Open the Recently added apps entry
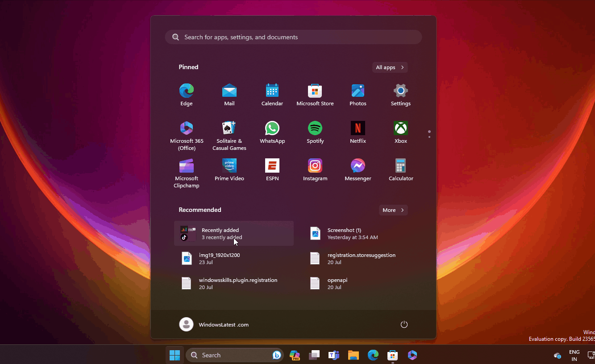Image resolution: width=595 pixels, height=364 pixels. [x=234, y=233]
